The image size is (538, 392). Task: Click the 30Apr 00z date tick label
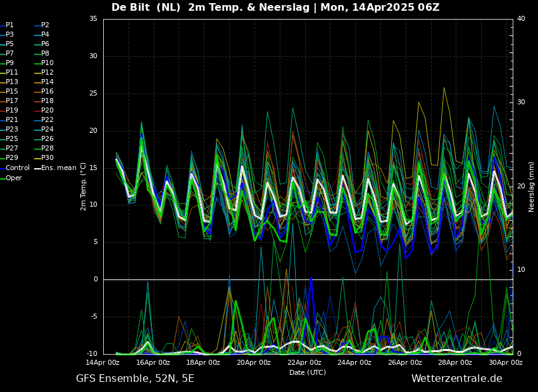pos(505,363)
